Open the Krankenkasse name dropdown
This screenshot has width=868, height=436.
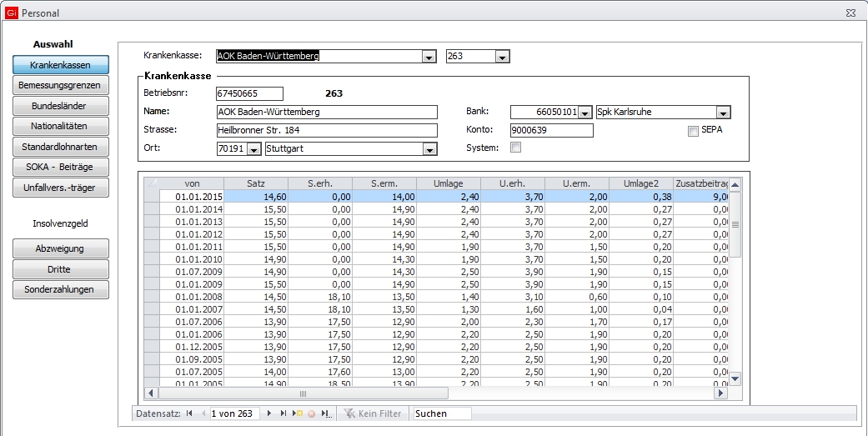[x=429, y=57]
